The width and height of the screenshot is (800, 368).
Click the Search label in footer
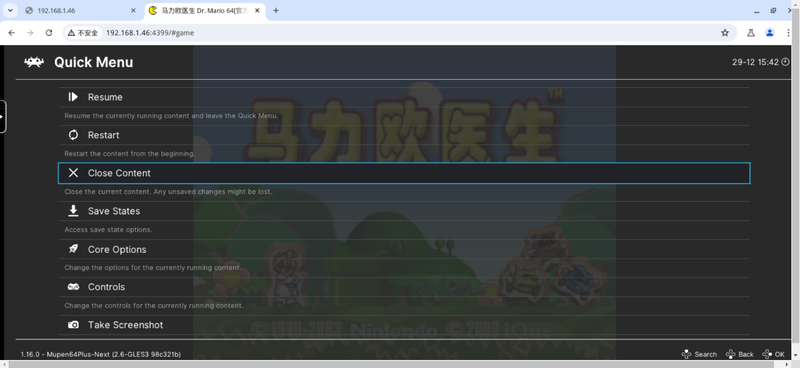click(x=706, y=354)
